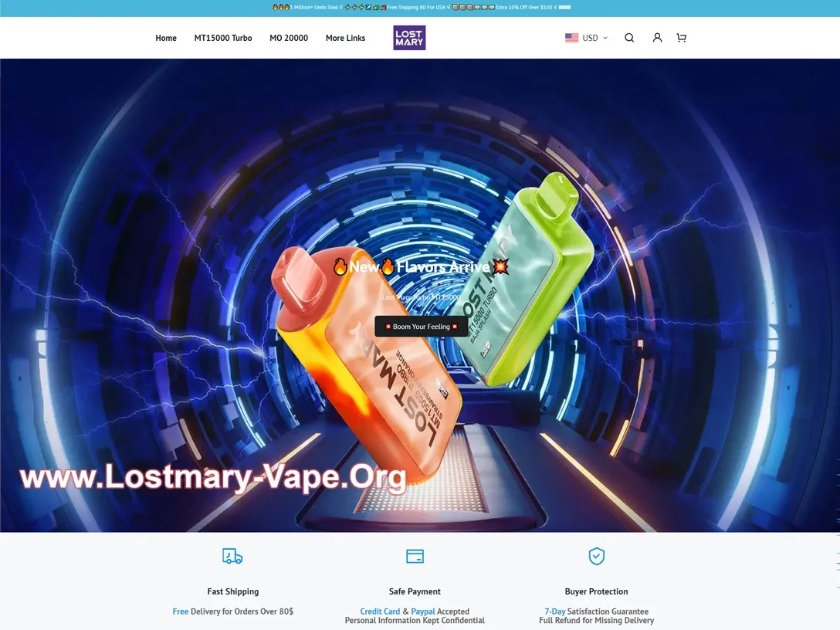Click the Buyer Protection heading

click(x=596, y=591)
